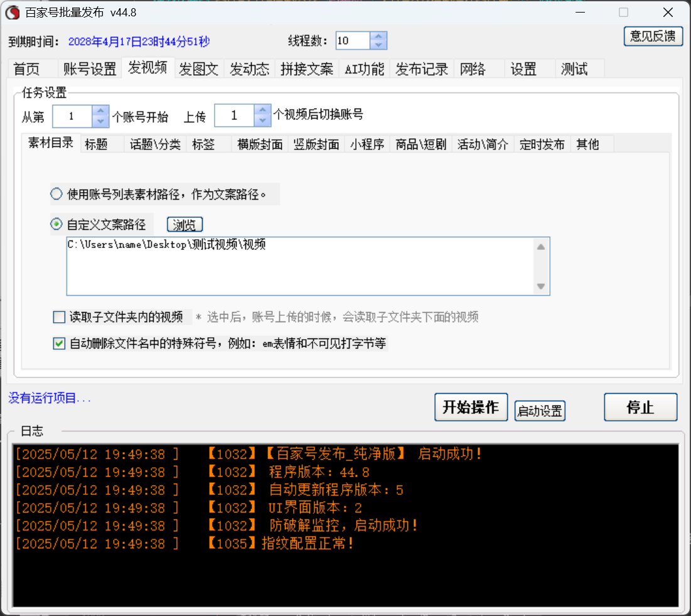Switch to the 小程序 sub-tab

click(367, 144)
